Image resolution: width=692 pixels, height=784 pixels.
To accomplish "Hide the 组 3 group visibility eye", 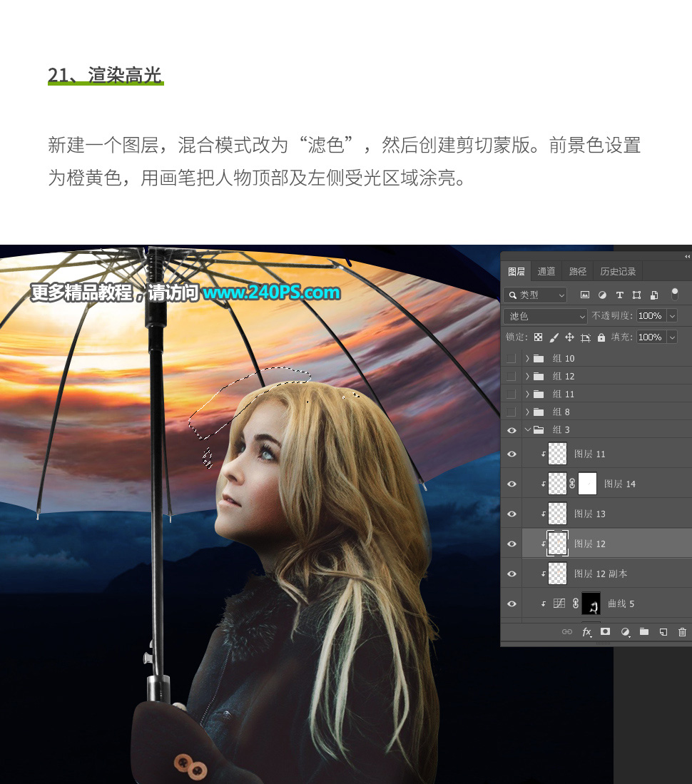I will [x=512, y=429].
